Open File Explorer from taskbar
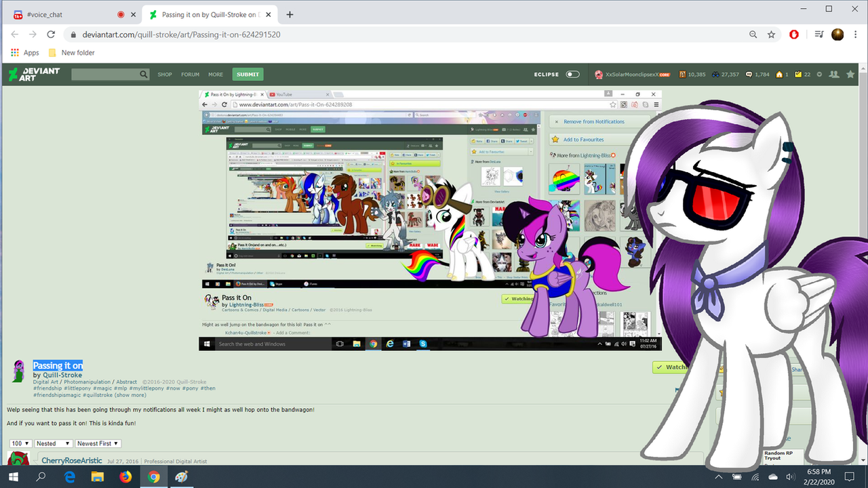The width and height of the screenshot is (868, 488). point(97,476)
